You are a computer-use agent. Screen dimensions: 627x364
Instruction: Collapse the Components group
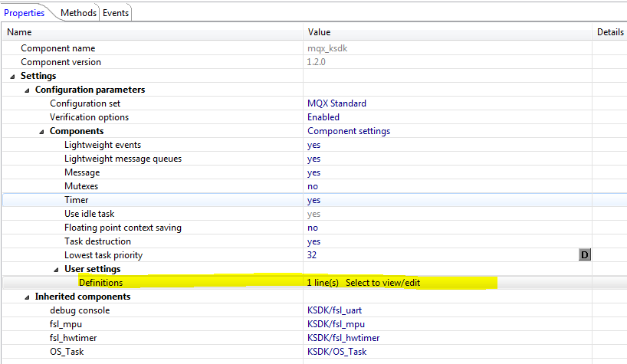[42, 131]
